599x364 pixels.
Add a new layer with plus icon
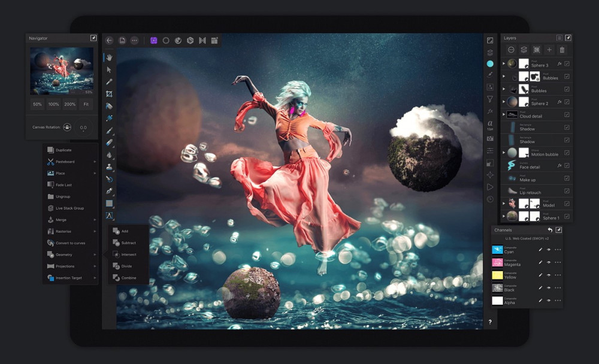(x=549, y=50)
